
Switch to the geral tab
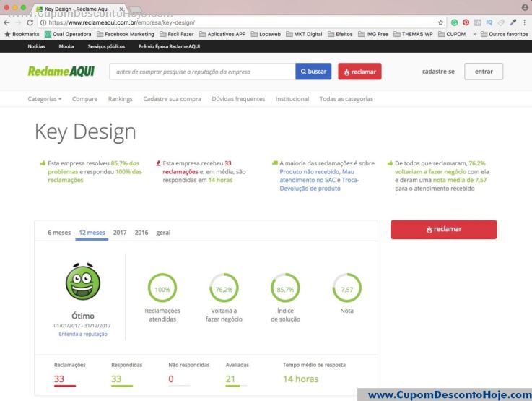pos(163,233)
